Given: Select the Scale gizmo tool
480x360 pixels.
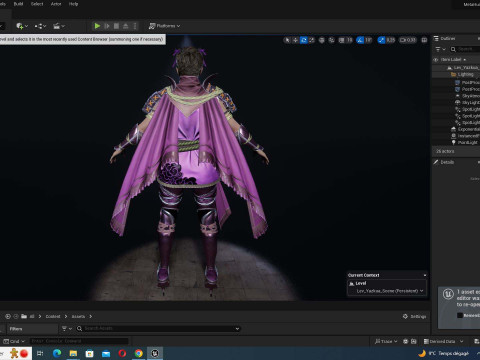Looking at the screenshot, I should (311, 40).
